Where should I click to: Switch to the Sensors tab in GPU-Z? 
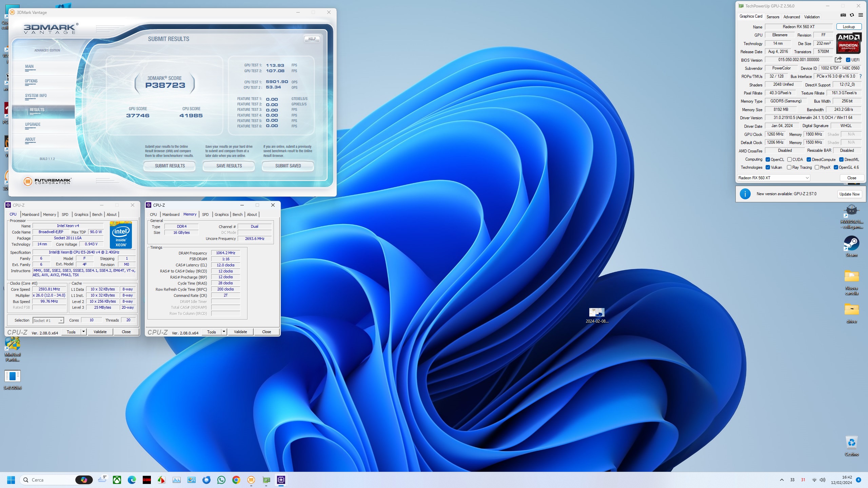[x=773, y=17]
